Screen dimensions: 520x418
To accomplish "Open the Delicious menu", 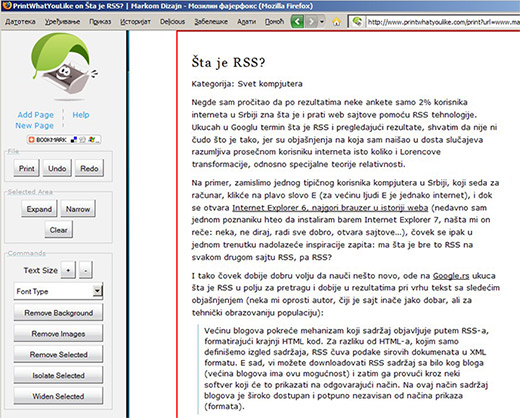I will (172, 22).
